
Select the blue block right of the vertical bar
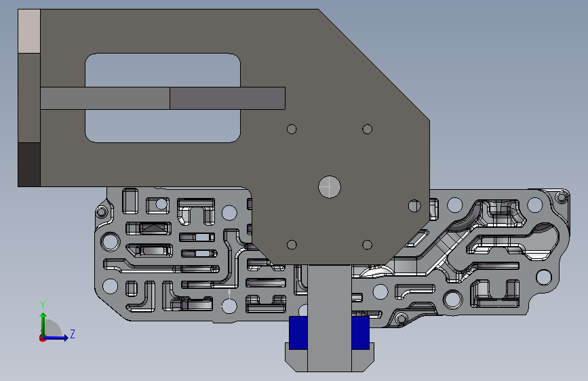(360, 333)
